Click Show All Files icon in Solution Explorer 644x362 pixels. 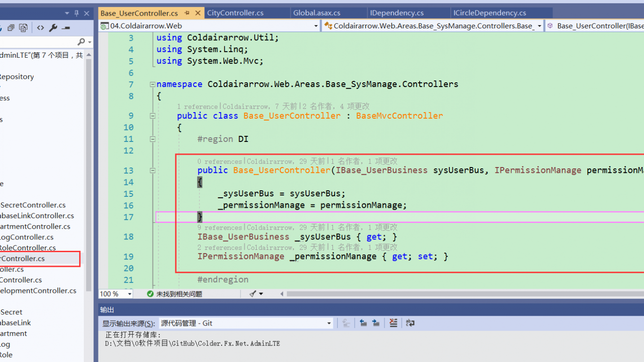pyautogui.click(x=23, y=28)
